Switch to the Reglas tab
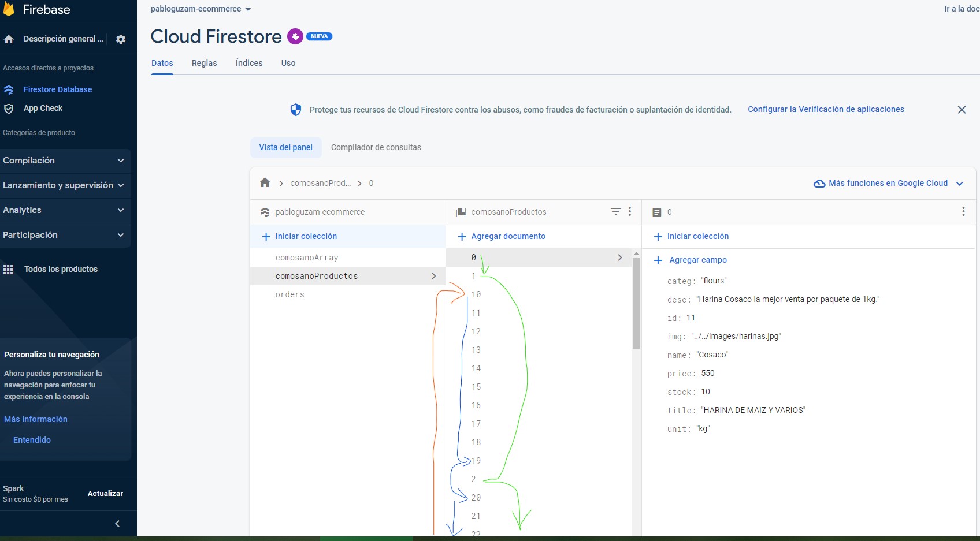This screenshot has width=980, height=541. 205,63
